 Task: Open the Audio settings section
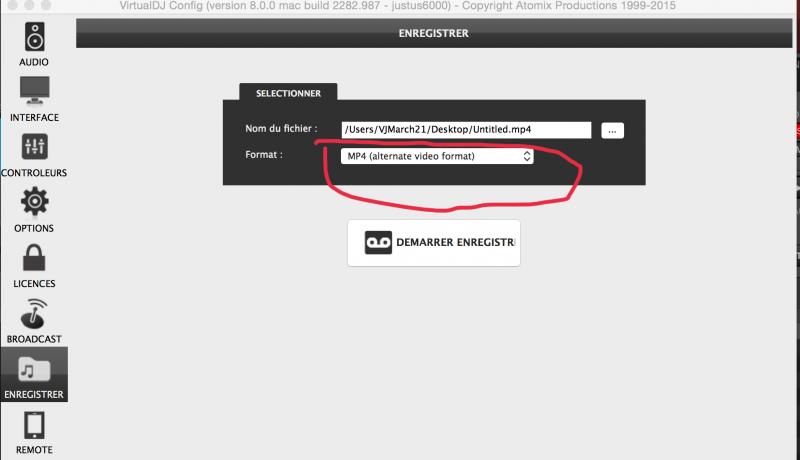tap(34, 44)
